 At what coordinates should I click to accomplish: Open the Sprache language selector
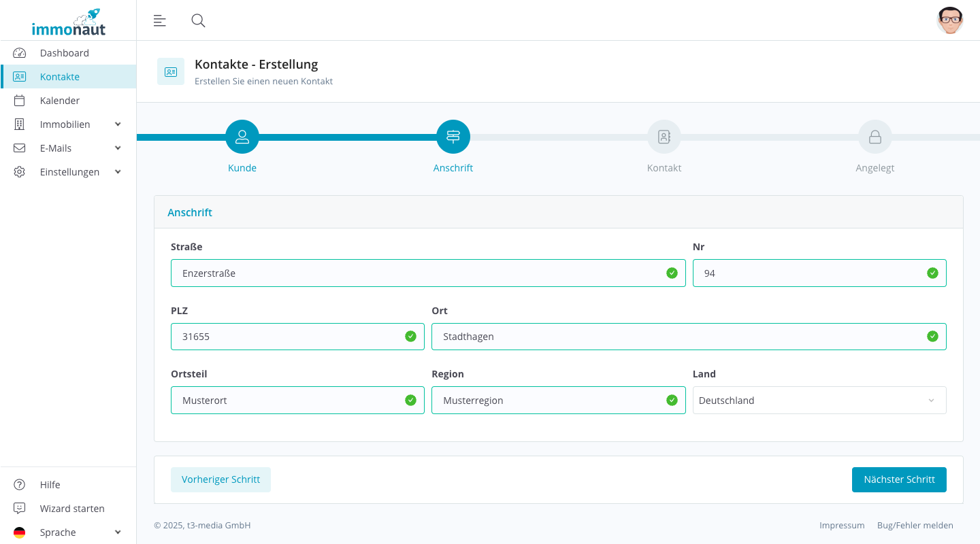coord(68,532)
